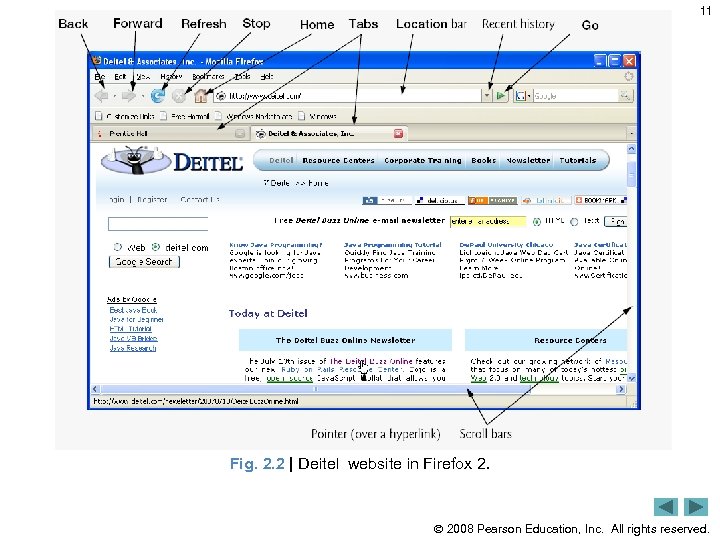
Task: Click the Register link
Action: click(x=152, y=200)
